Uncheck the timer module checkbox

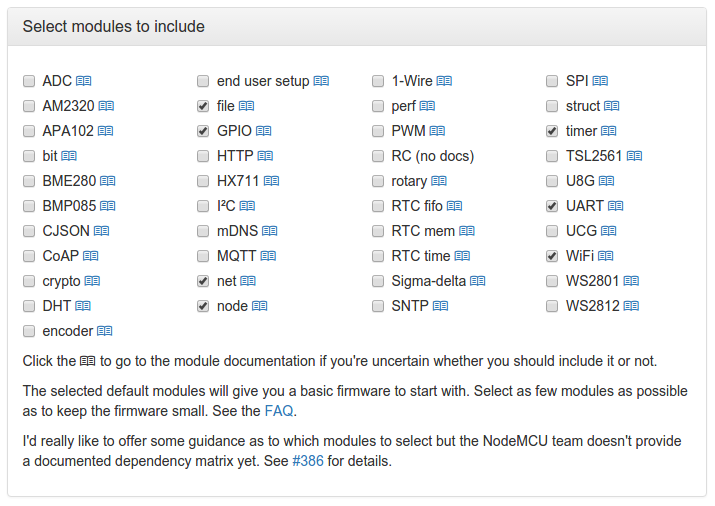coord(552,131)
